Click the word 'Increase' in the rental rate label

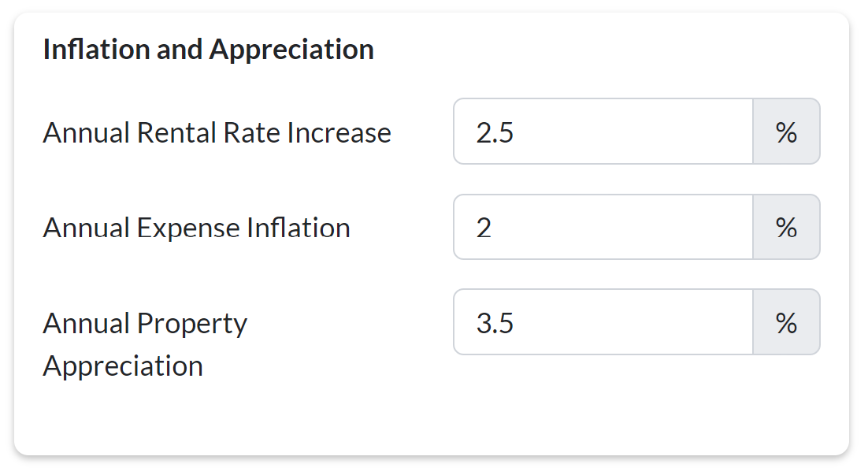click(339, 132)
